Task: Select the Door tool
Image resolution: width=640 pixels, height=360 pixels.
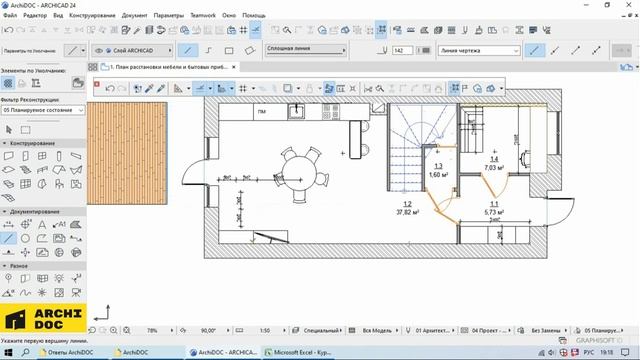Action: pyautogui.click(x=25, y=156)
